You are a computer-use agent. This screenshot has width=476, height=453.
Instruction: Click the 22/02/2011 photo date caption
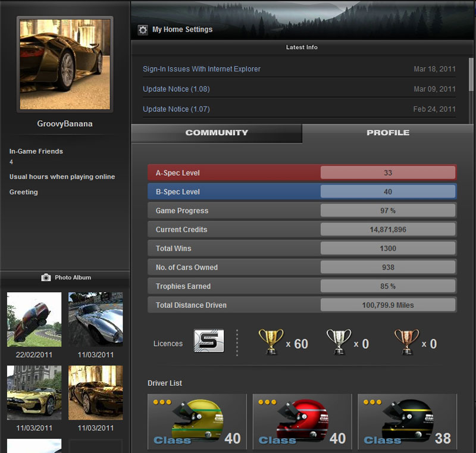pos(34,355)
